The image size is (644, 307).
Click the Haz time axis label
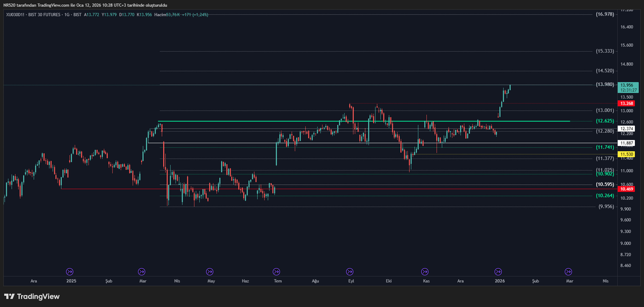[x=246, y=281]
